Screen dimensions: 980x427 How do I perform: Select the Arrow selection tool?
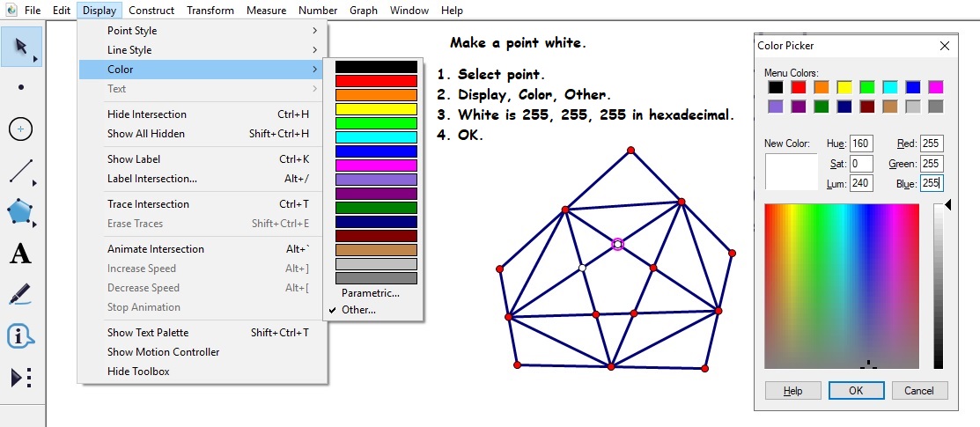pyautogui.click(x=21, y=46)
